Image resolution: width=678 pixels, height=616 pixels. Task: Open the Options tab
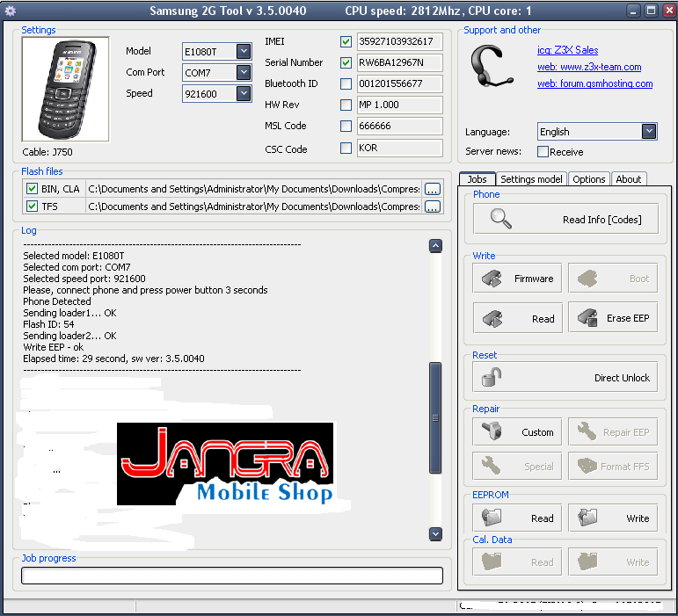[588, 179]
